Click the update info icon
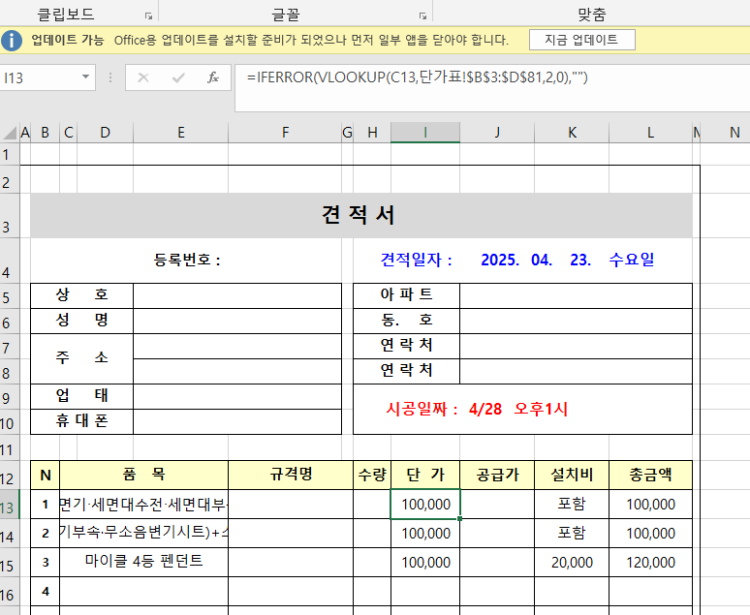Image resolution: width=750 pixels, height=615 pixels. click(11, 40)
